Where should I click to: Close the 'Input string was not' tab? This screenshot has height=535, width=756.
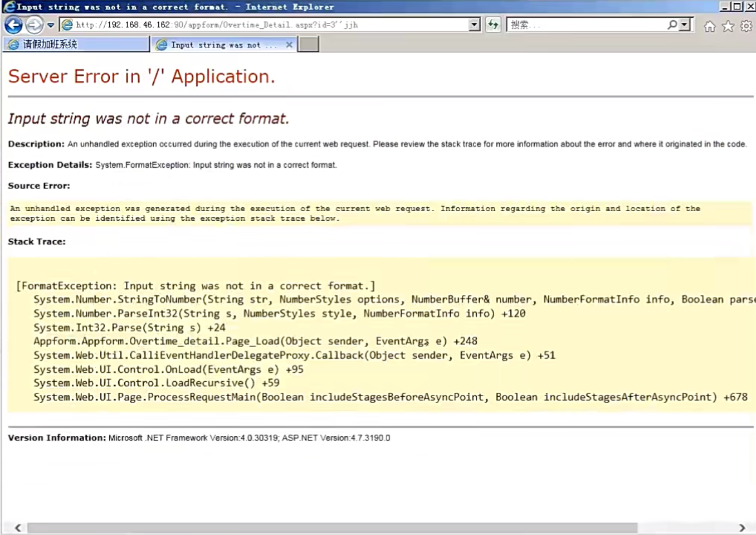pyautogui.click(x=289, y=45)
